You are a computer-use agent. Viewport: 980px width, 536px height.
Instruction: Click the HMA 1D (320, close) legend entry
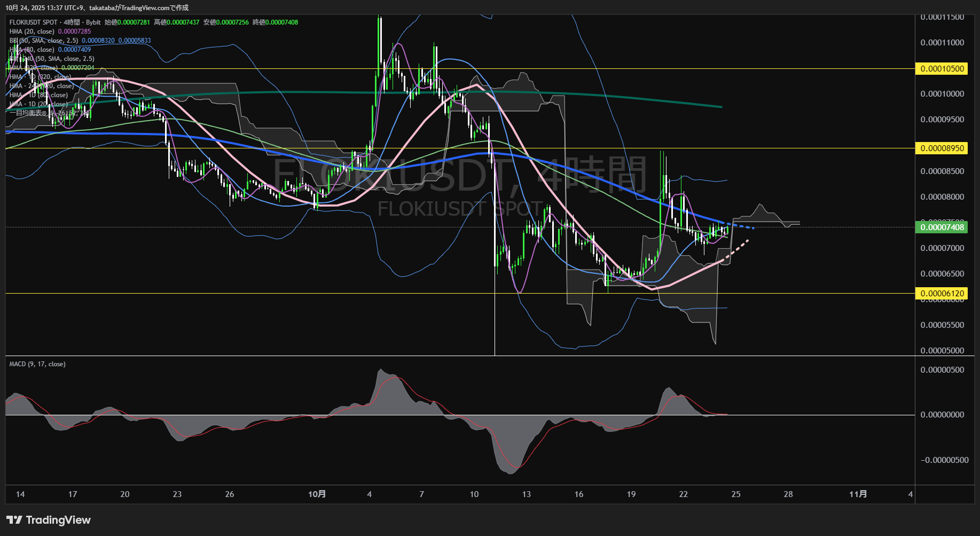pyautogui.click(x=40, y=77)
